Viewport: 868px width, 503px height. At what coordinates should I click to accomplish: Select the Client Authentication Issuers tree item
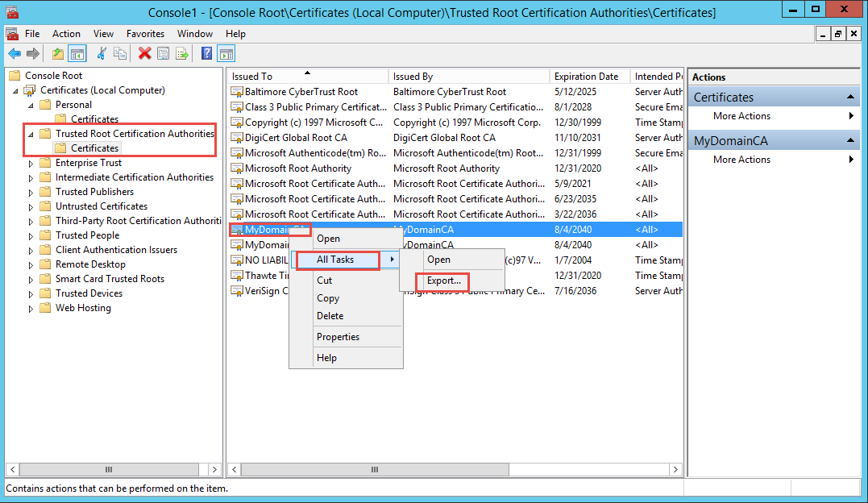point(116,250)
